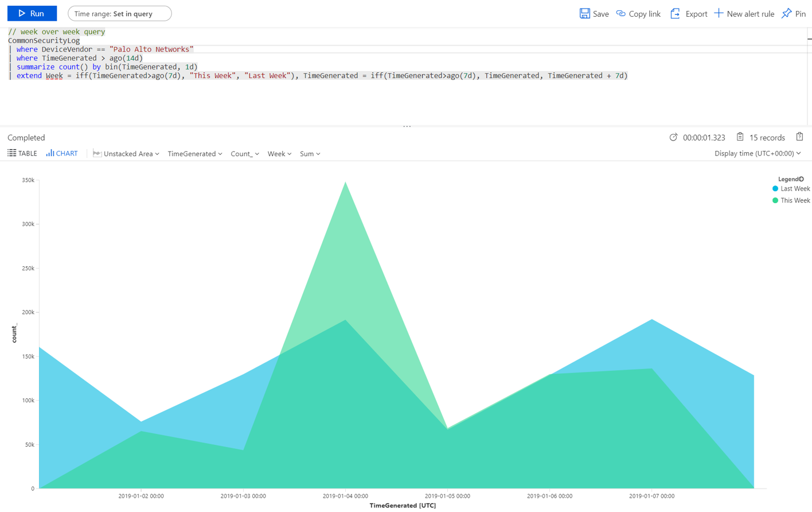This screenshot has width=812, height=512.
Task: Select the CHART tab
Action: (61, 153)
